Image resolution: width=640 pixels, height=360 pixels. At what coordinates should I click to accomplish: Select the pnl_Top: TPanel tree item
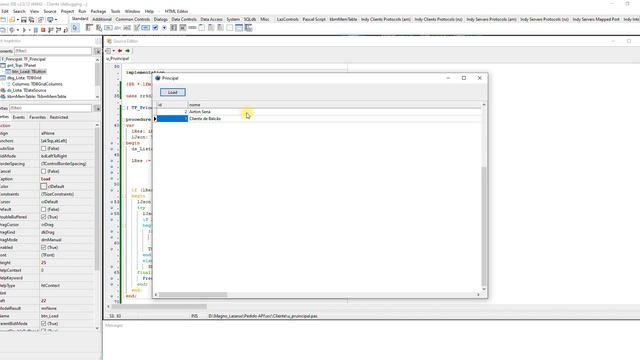(21, 65)
